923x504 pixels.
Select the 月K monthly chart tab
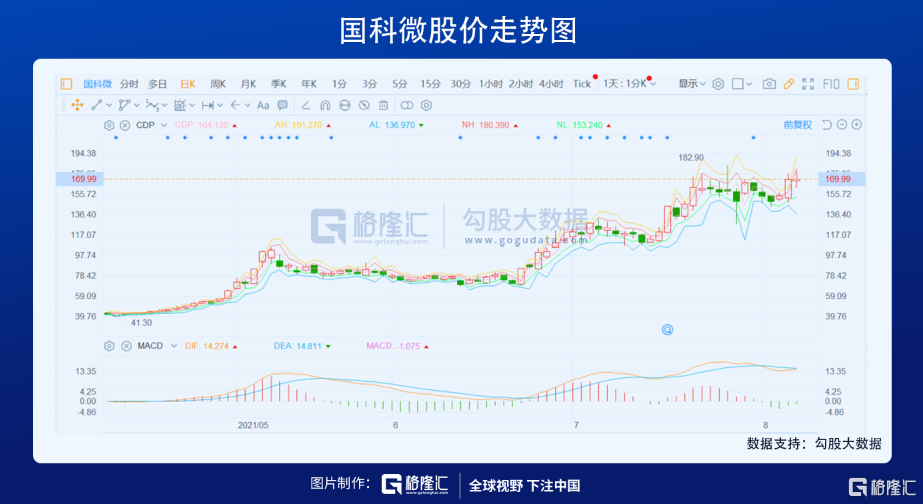point(248,84)
